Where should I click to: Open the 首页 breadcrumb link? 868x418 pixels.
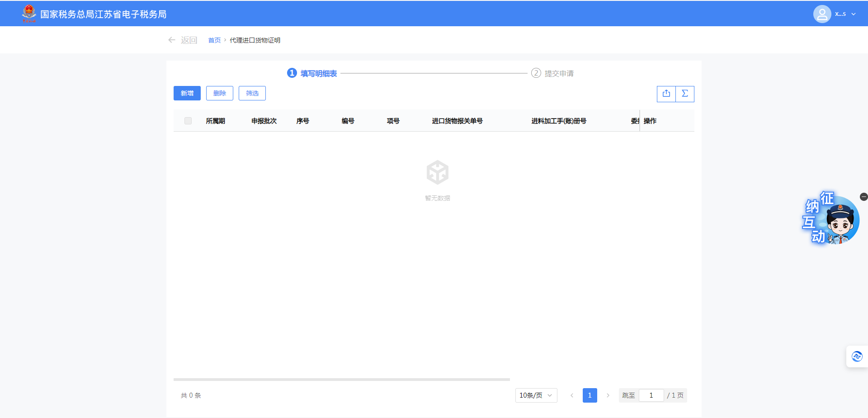click(214, 40)
